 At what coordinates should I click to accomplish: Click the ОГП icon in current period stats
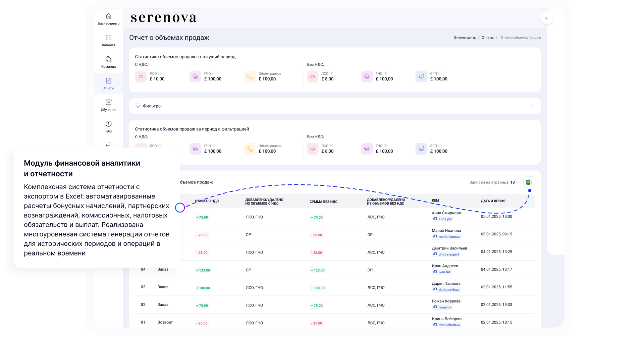click(x=421, y=76)
